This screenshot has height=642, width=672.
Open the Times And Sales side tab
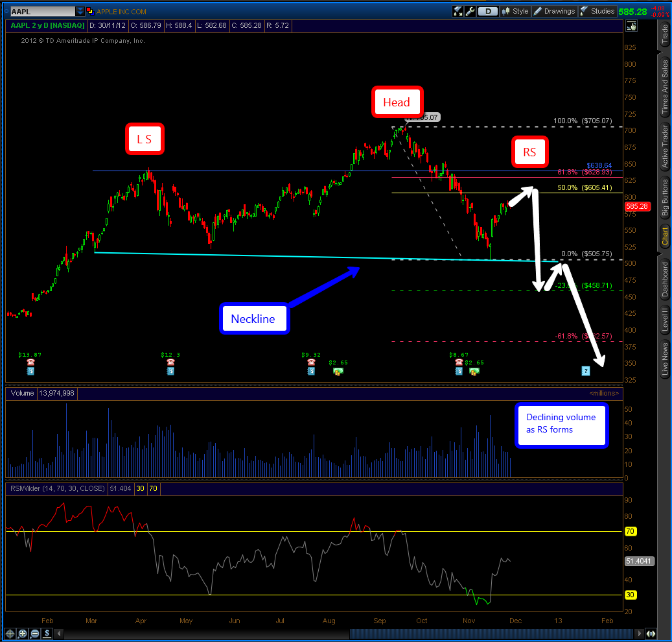click(665, 87)
